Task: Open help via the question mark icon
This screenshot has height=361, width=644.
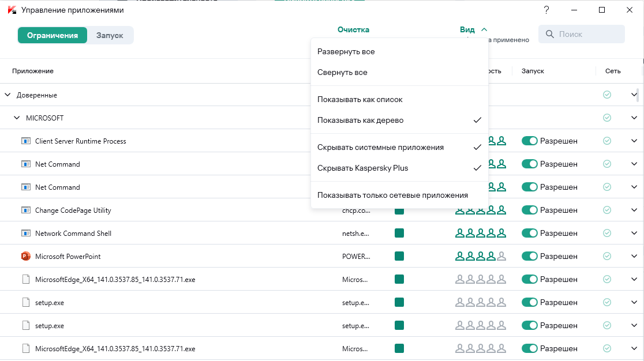Action: [x=546, y=10]
